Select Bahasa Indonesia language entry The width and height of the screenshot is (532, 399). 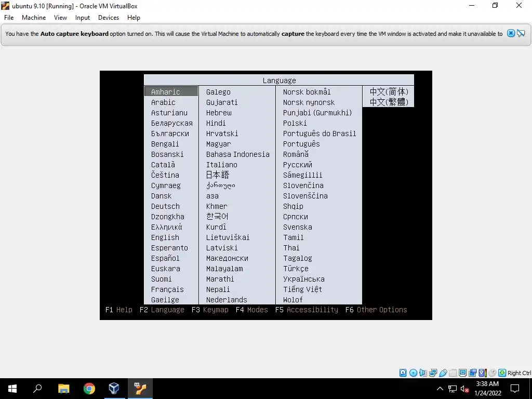pyautogui.click(x=238, y=154)
